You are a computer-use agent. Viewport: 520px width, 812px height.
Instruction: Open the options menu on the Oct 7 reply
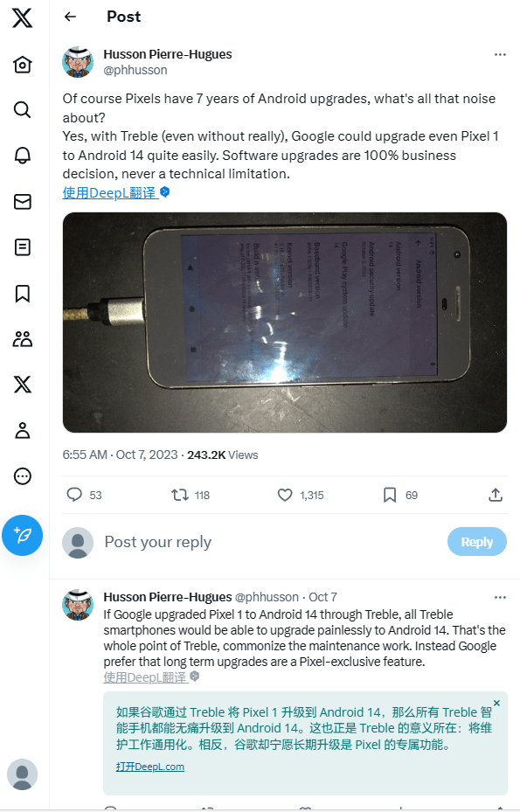(500, 596)
